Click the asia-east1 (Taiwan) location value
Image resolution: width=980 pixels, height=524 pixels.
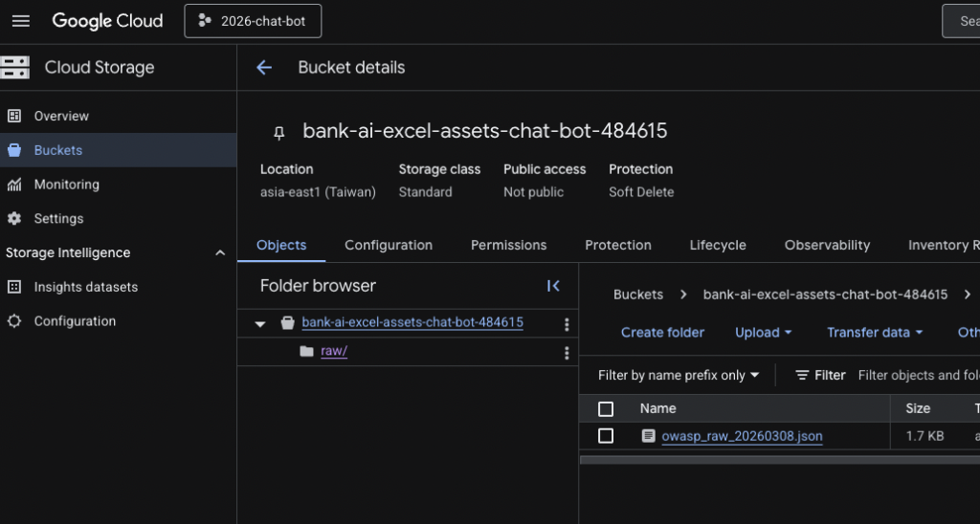[318, 192]
